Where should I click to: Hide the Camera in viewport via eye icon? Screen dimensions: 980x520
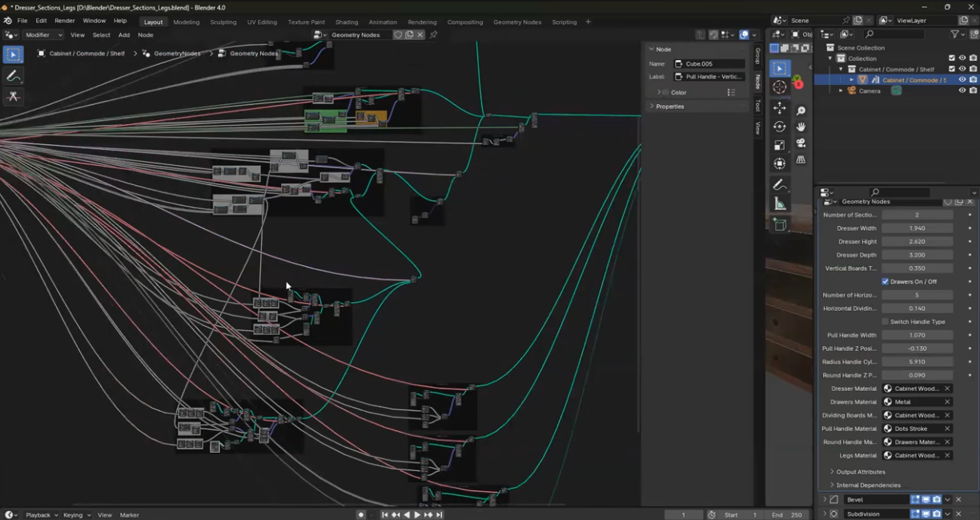[x=962, y=91]
